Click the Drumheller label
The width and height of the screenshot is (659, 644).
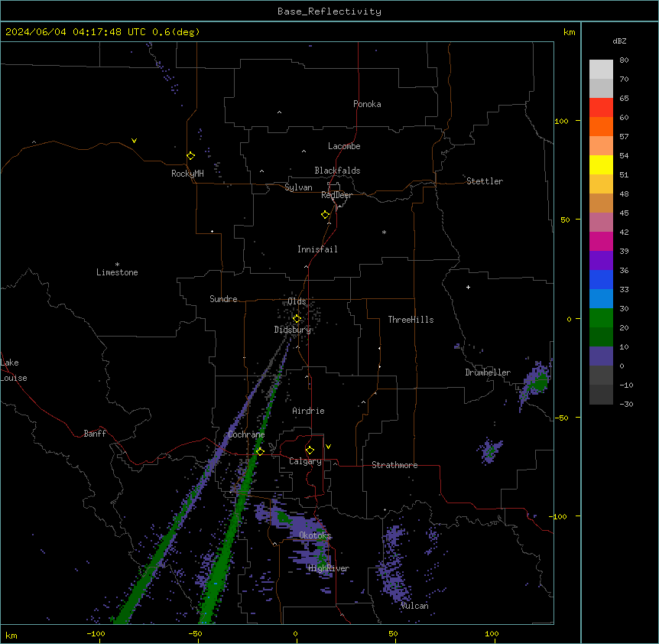488,372
